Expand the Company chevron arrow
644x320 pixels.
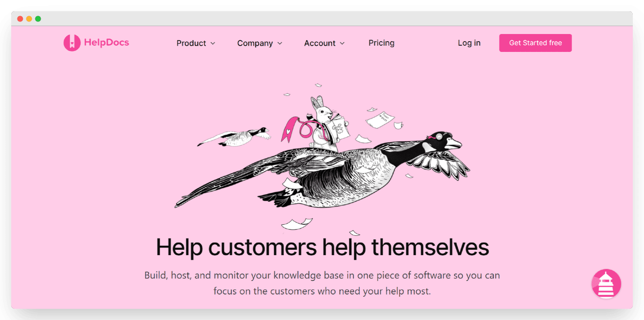(x=280, y=43)
